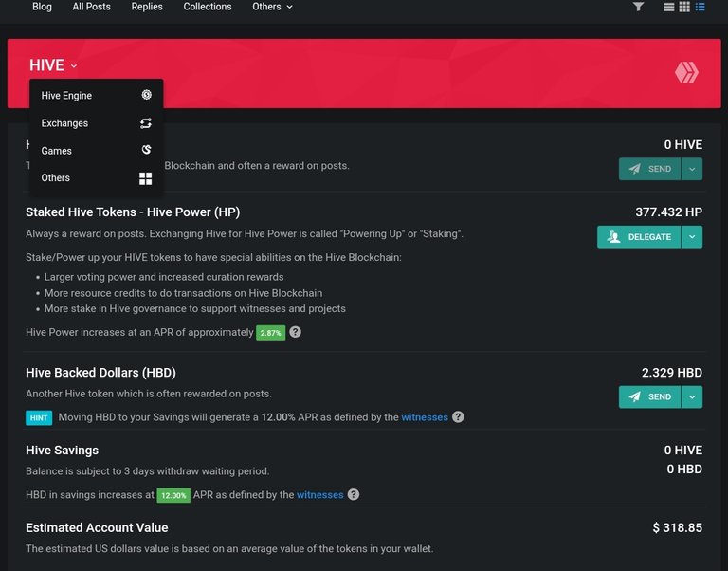This screenshot has width=728, height=571.
Task: Go to the Blog tab
Action: point(42,7)
